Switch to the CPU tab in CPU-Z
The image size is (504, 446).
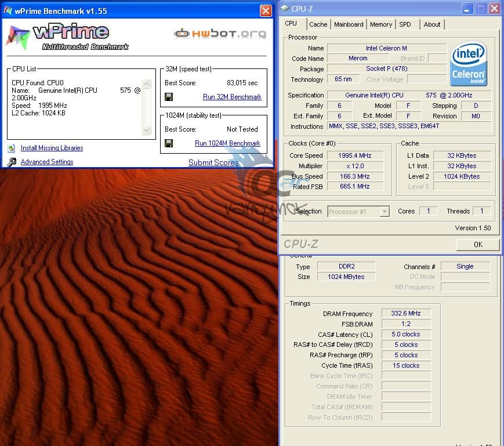tap(291, 23)
